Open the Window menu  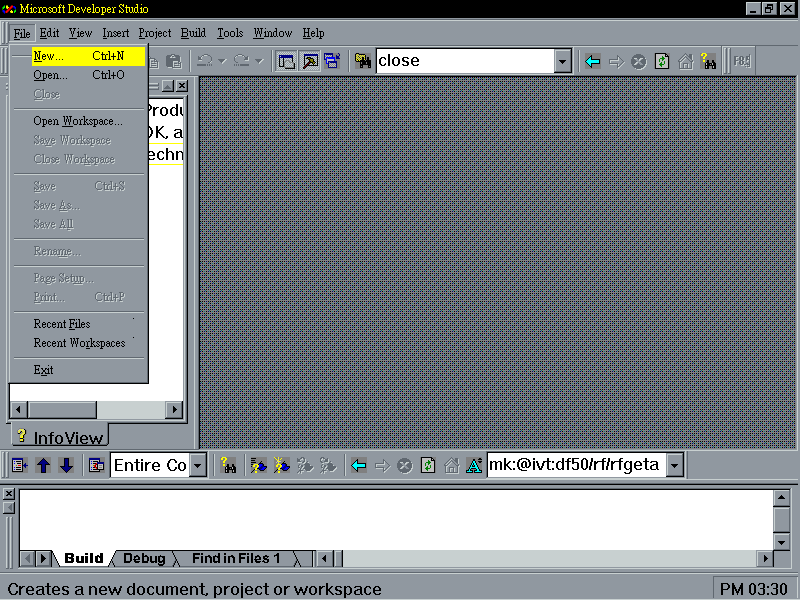click(x=273, y=33)
